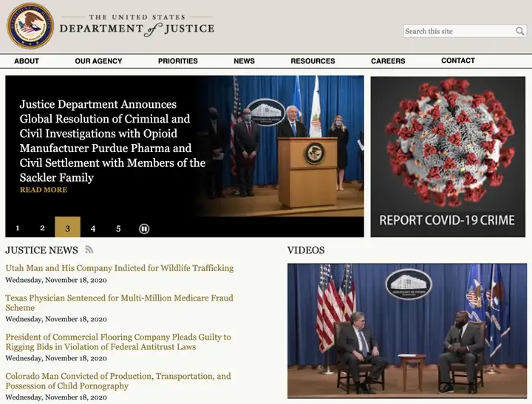
Task: Click the date under Utah Man article
Action: (56, 280)
